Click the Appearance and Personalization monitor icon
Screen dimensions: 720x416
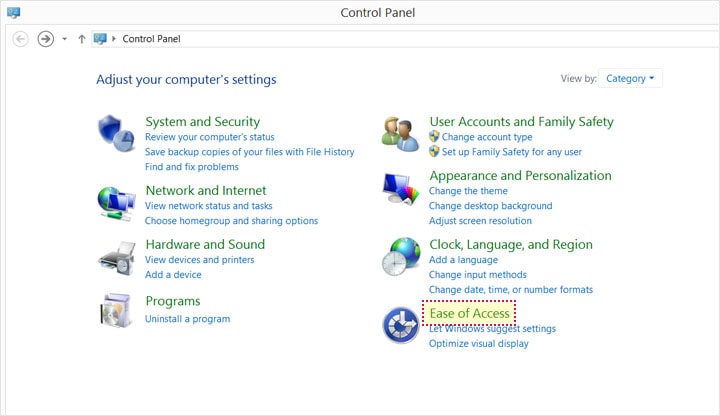tap(399, 190)
